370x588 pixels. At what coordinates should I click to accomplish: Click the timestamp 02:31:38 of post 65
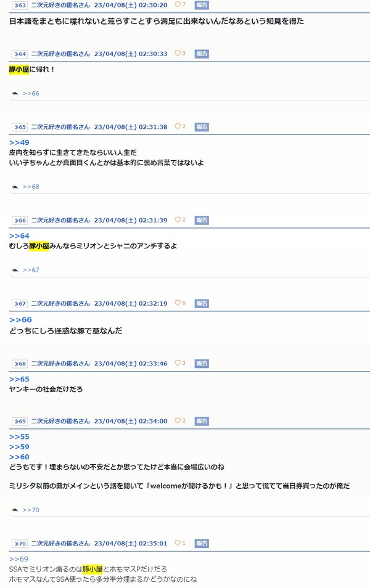point(153,127)
